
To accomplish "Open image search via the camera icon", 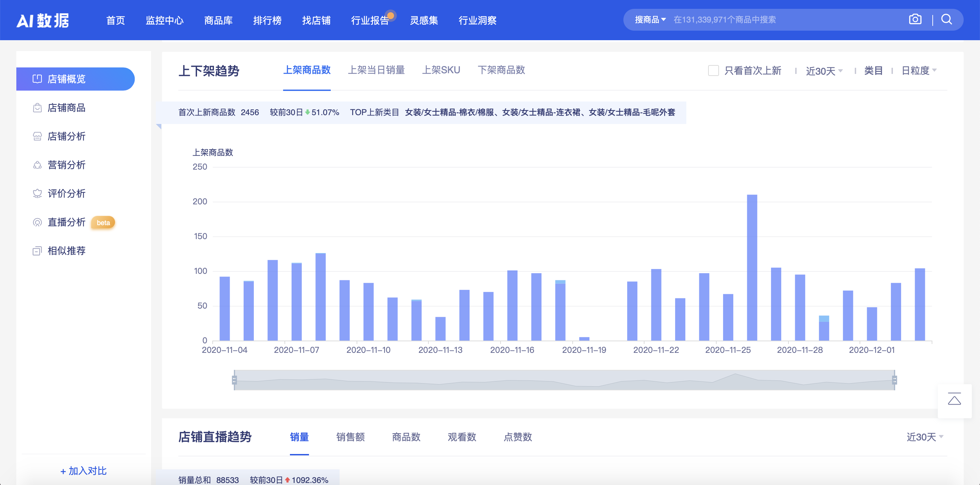I will [915, 19].
